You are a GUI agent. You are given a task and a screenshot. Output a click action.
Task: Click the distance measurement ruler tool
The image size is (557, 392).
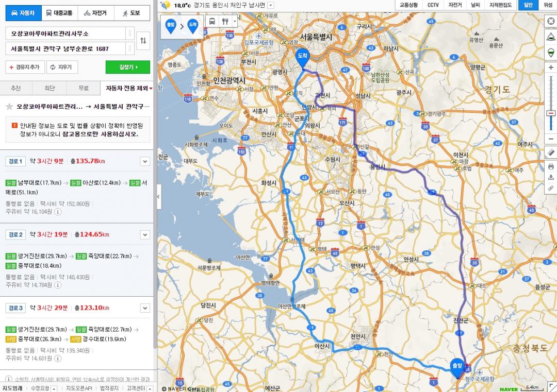[550, 152]
